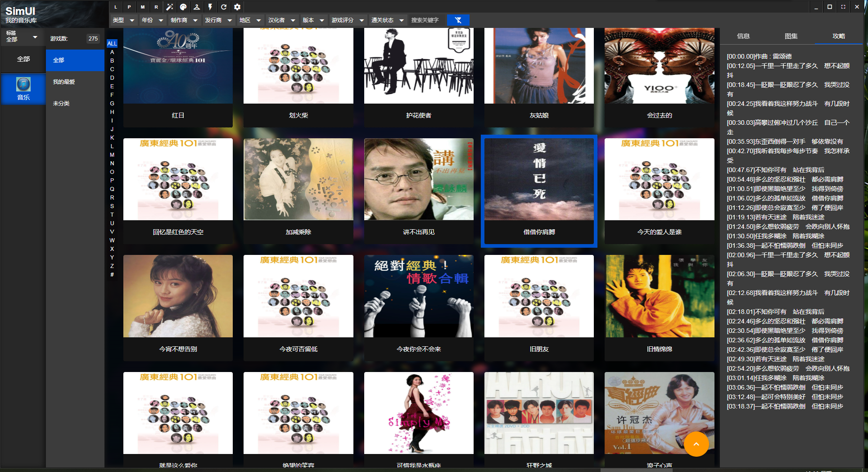868x472 pixels.
Task: Toggle the L panel button
Action: [x=116, y=7]
